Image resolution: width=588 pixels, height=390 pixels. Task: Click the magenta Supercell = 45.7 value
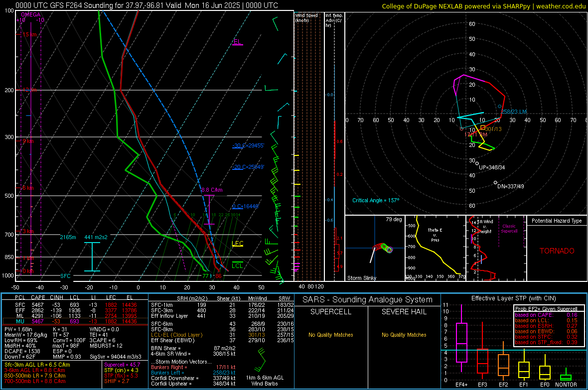[x=122, y=365]
